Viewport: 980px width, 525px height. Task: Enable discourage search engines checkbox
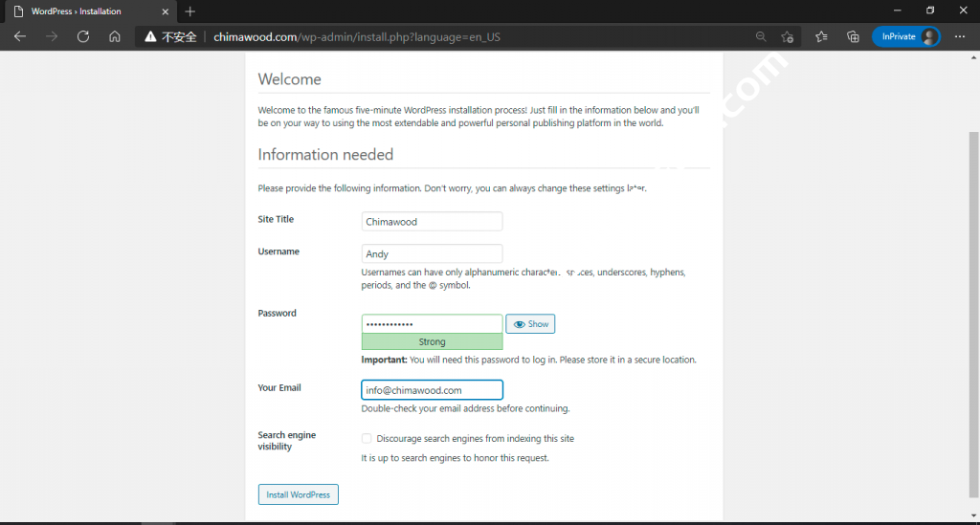coord(367,438)
